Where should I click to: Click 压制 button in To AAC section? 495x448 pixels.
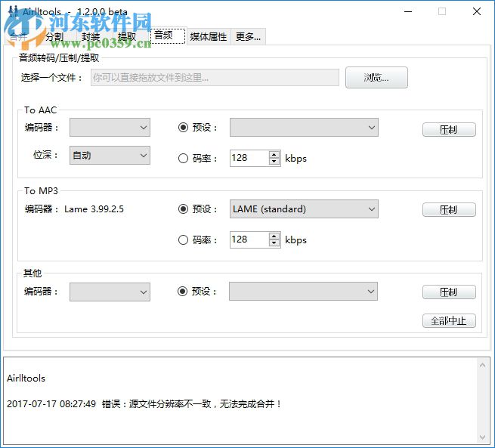click(449, 130)
